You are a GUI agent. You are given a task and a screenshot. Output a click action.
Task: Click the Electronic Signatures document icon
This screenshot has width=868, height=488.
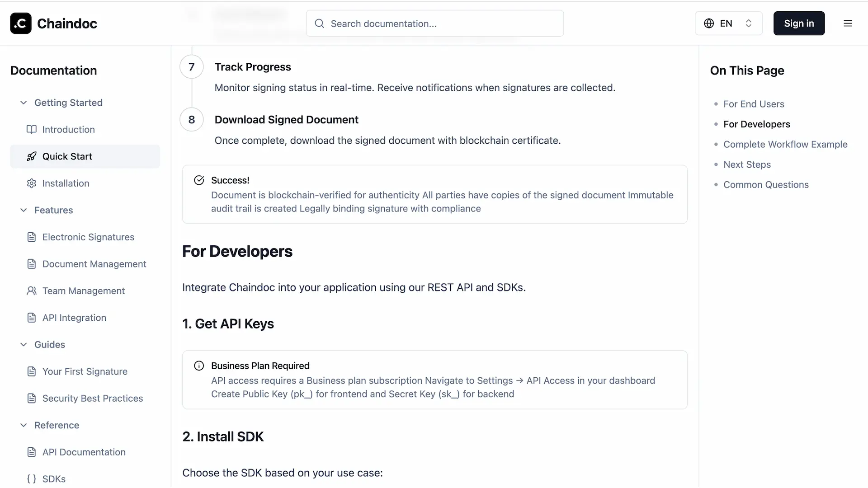[x=31, y=237]
